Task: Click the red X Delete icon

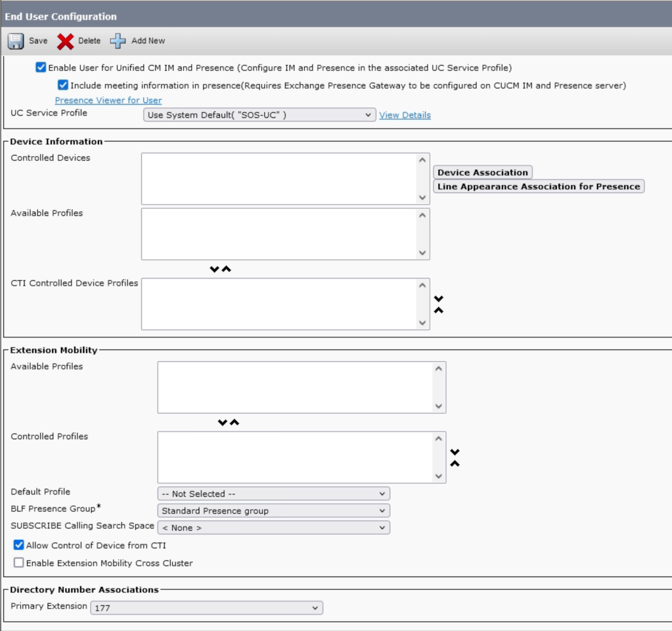Action: point(65,41)
